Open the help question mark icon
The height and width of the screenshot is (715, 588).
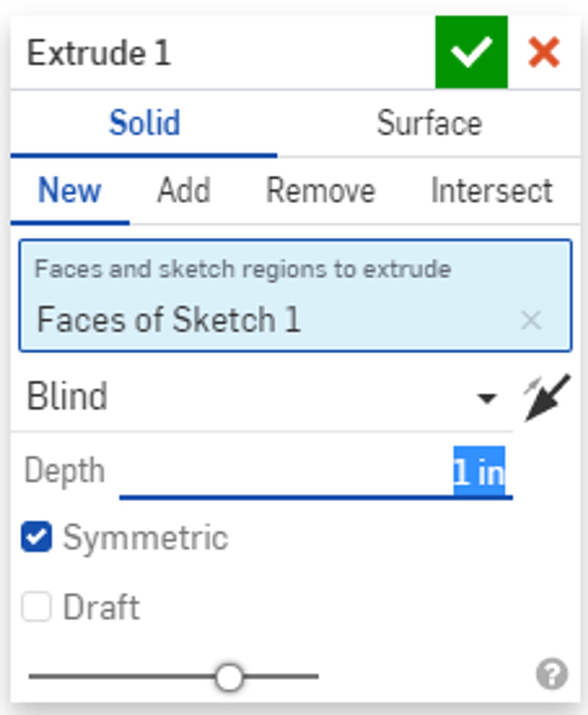(552, 674)
